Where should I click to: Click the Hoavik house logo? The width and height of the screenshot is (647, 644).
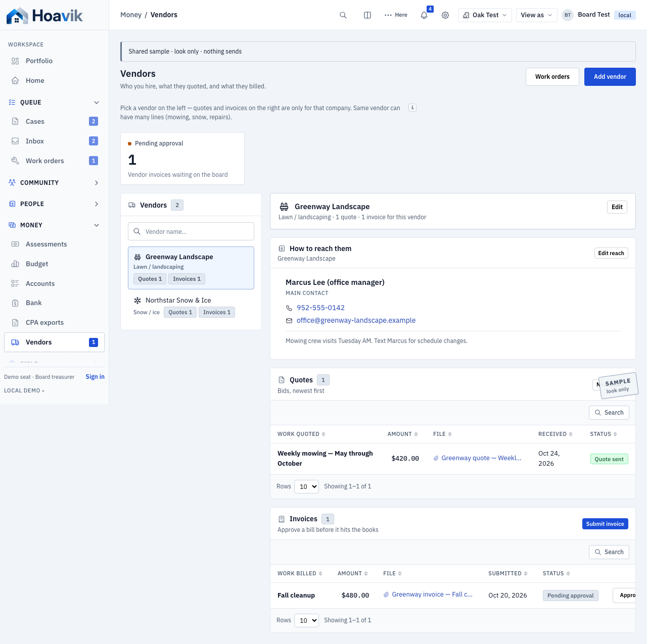[17, 16]
